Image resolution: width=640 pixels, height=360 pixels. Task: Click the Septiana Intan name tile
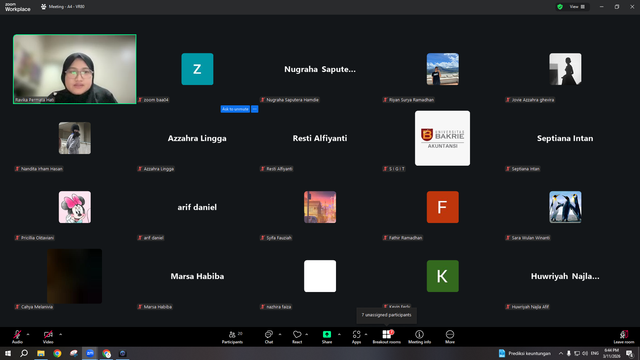[x=565, y=138]
